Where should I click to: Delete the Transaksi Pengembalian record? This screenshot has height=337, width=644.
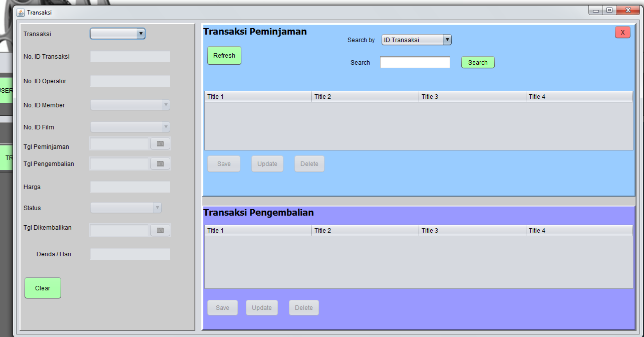click(303, 307)
